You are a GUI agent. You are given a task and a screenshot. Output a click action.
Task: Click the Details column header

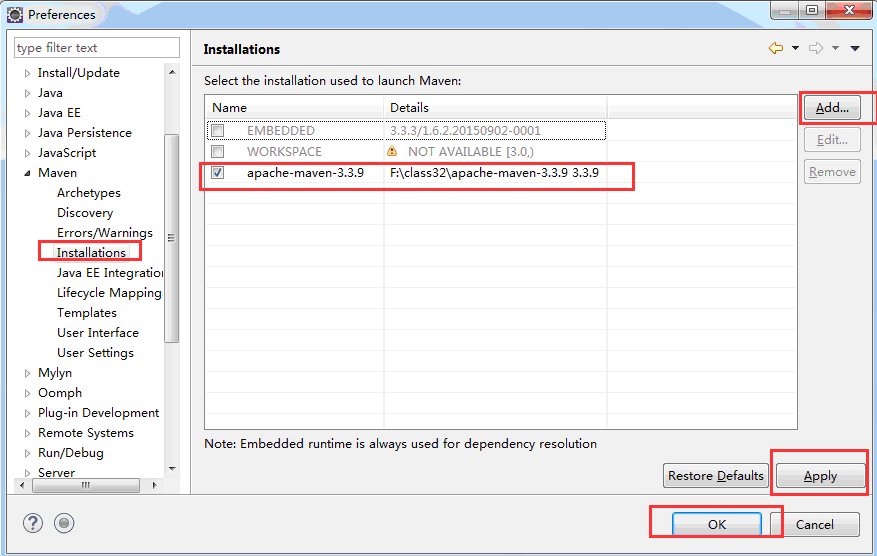coord(496,107)
